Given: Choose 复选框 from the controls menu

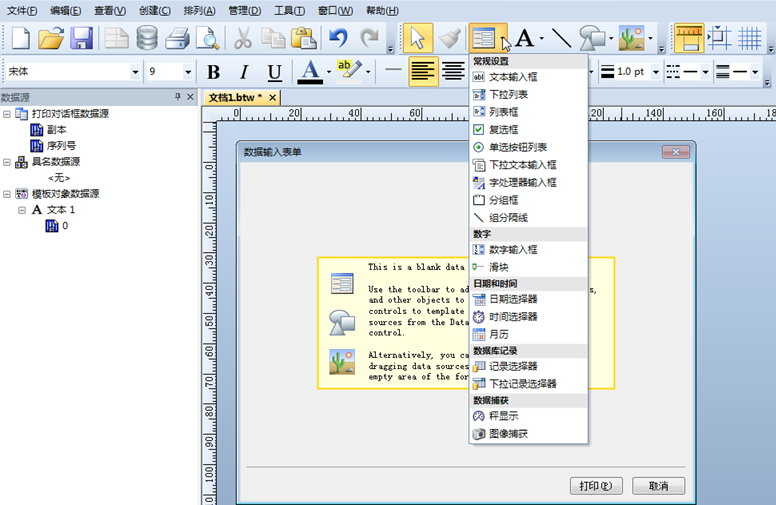Looking at the screenshot, I should point(503,129).
